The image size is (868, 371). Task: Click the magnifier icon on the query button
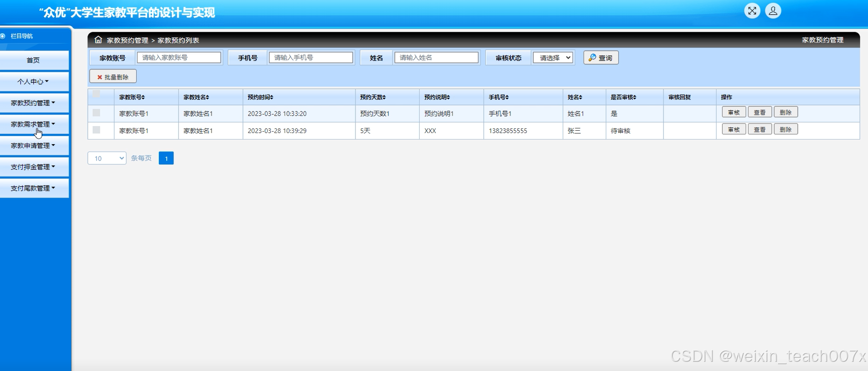point(592,58)
